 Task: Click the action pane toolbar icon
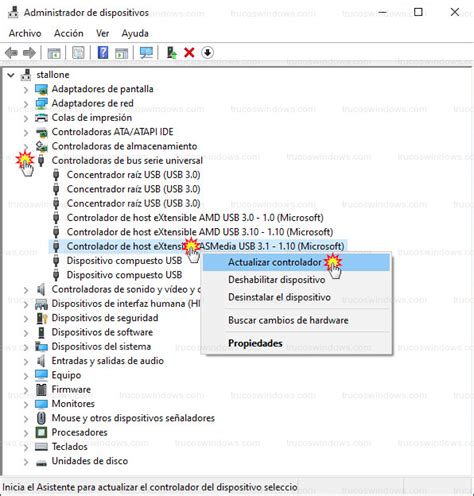click(121, 53)
